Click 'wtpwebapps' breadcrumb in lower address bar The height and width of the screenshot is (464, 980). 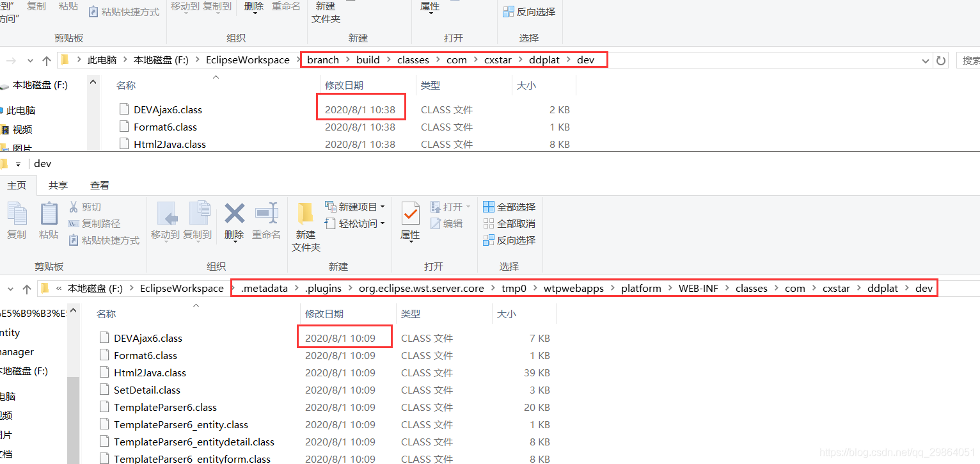click(574, 289)
